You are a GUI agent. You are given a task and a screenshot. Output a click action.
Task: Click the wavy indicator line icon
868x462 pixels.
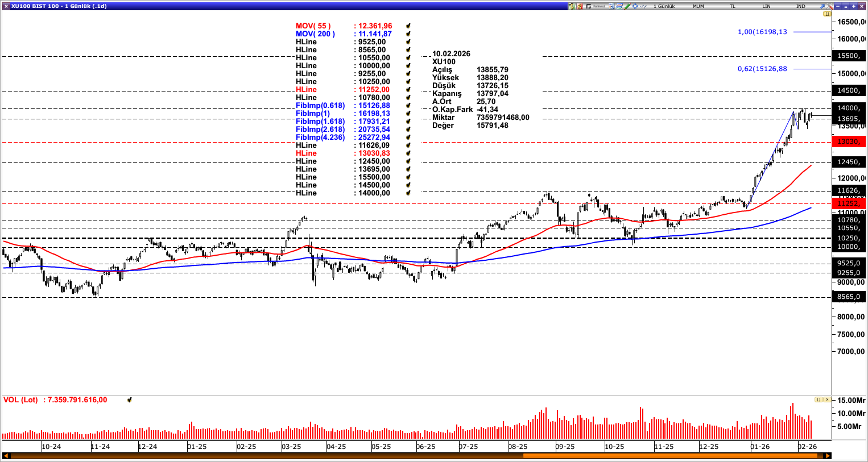[643, 6]
